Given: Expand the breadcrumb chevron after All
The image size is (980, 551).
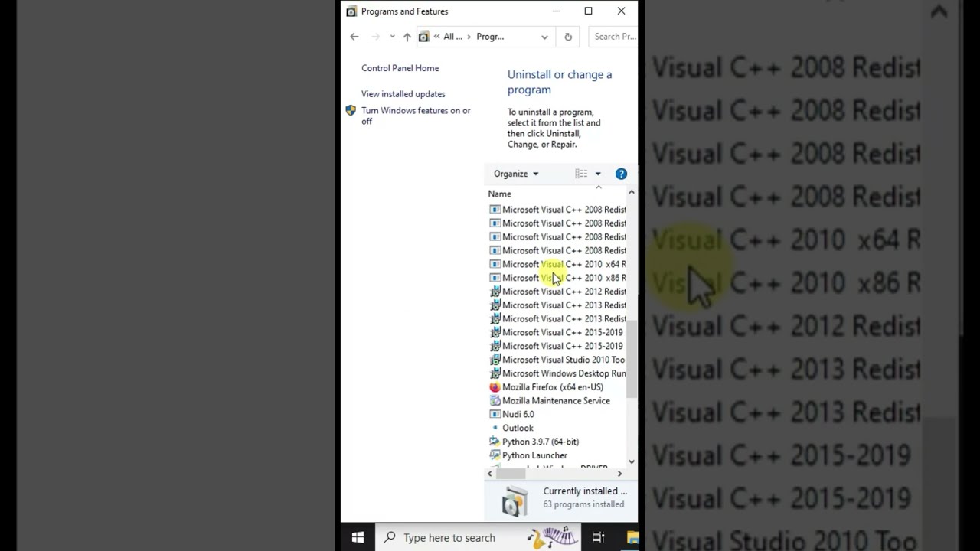Looking at the screenshot, I should coord(469,37).
